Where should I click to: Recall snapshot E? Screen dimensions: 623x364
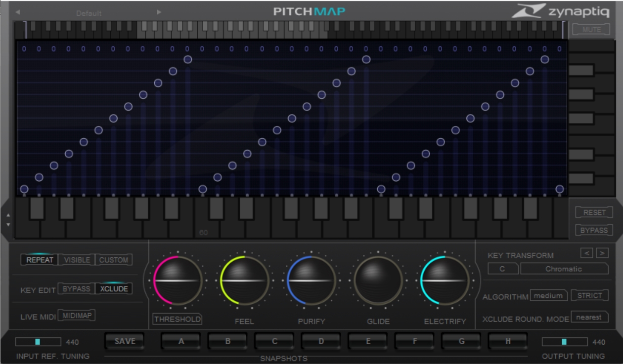click(368, 341)
